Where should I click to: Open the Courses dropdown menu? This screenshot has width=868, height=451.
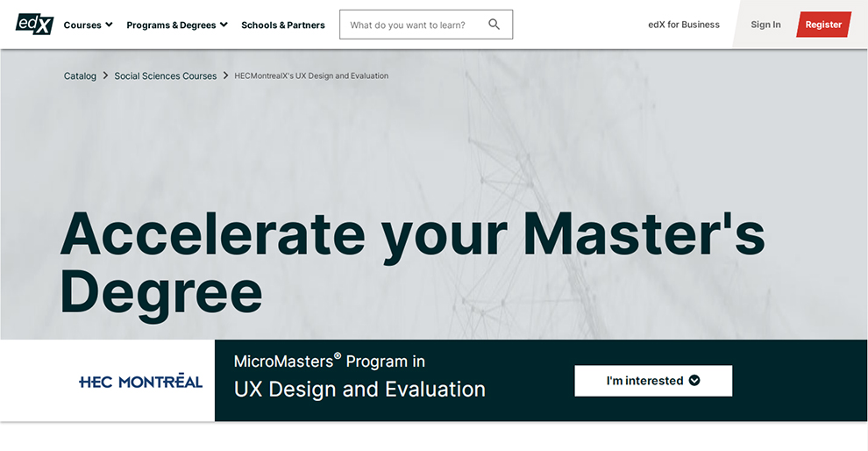(88, 25)
